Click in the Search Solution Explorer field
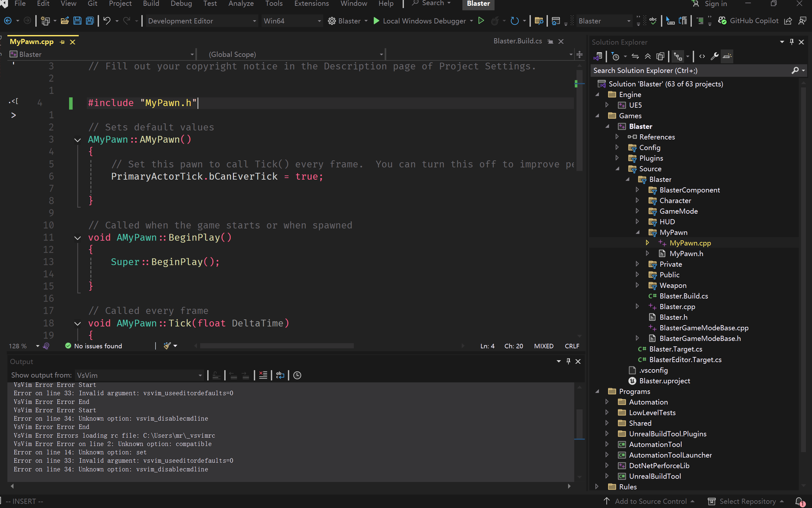Screen dimensions: 812x508 pyautogui.click(x=692, y=71)
